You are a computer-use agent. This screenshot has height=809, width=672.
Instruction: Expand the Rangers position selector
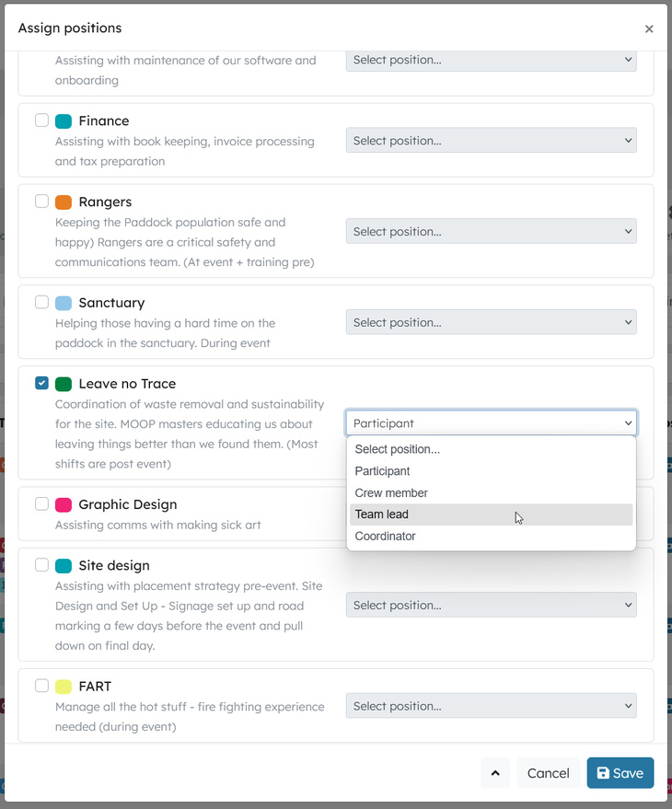[x=492, y=231]
